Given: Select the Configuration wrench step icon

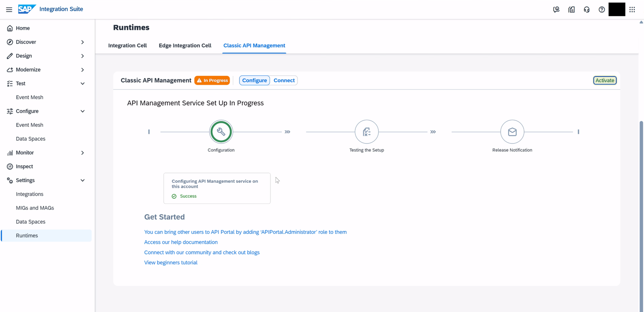Looking at the screenshot, I should [x=221, y=132].
